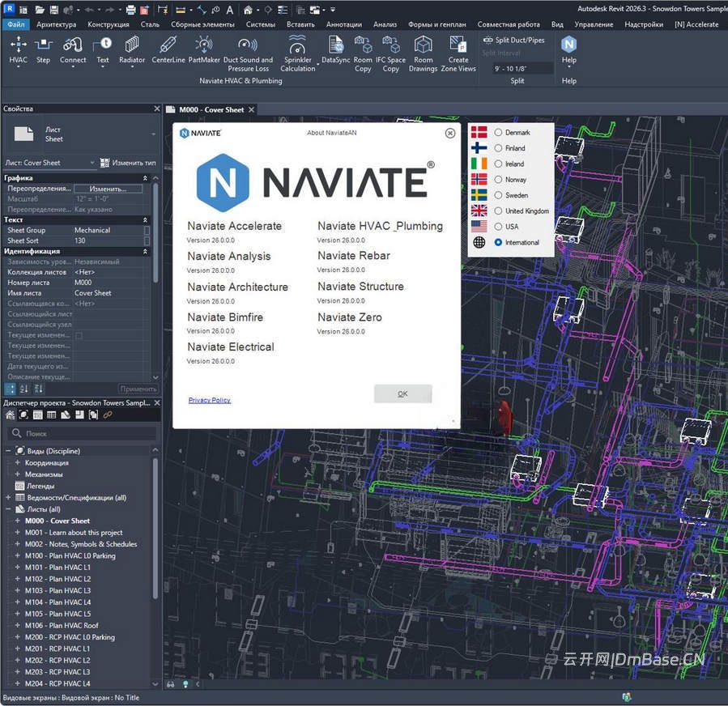The width and height of the screenshot is (728, 706).
Task: Collapse the Виды (Discipline) tree node
Action: pyautogui.click(x=8, y=451)
